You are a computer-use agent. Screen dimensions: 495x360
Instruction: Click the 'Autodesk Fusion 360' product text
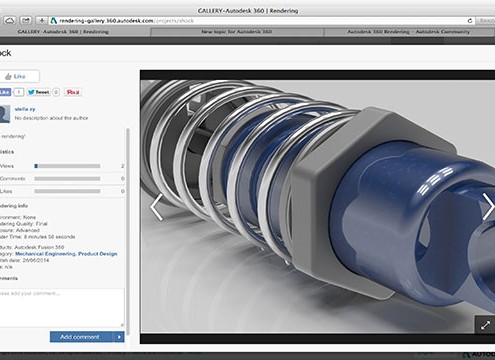tap(39, 247)
